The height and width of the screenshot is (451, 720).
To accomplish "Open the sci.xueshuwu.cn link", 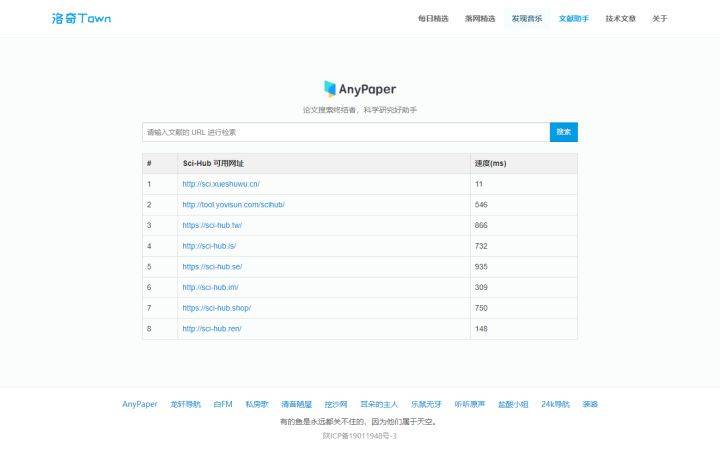I will [x=221, y=184].
